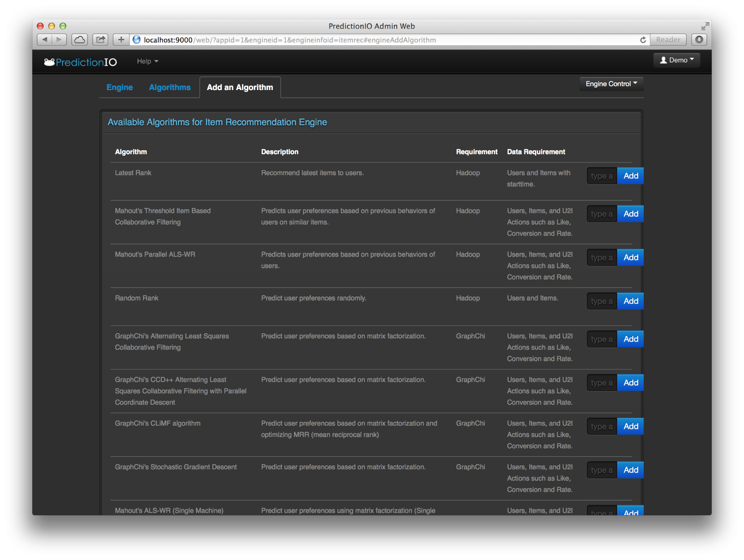Open Downloads icon in Safari toolbar
This screenshot has width=744, height=560.
pyautogui.click(x=699, y=39)
